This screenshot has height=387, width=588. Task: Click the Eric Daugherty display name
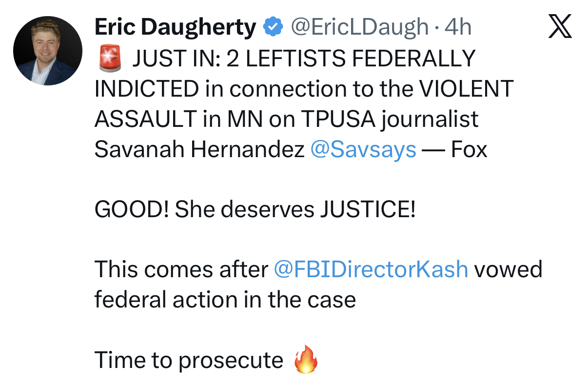point(175,27)
